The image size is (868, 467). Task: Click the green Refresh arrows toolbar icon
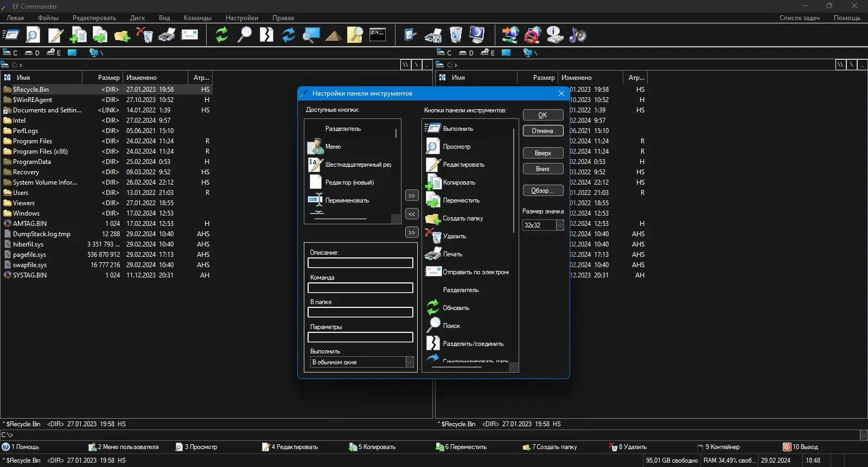coord(222,35)
